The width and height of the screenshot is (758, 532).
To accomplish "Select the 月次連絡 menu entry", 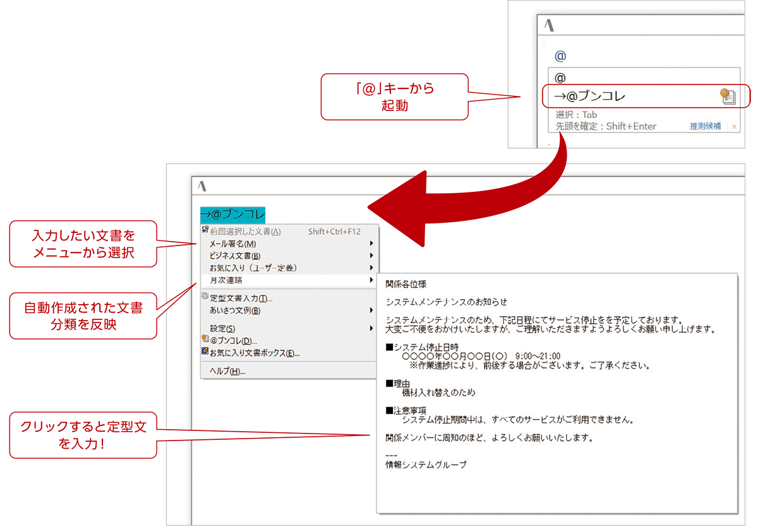I will [289, 280].
